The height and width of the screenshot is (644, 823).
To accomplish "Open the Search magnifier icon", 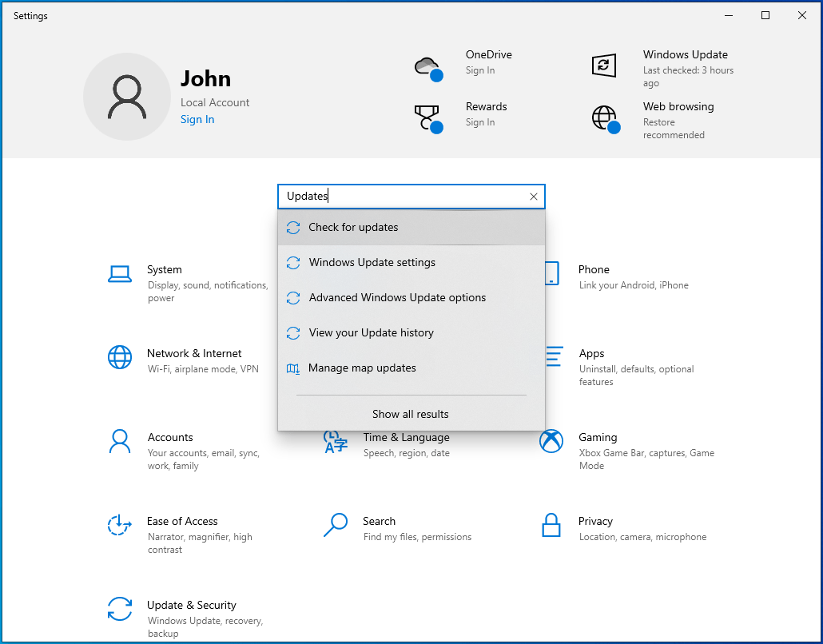I will point(336,525).
